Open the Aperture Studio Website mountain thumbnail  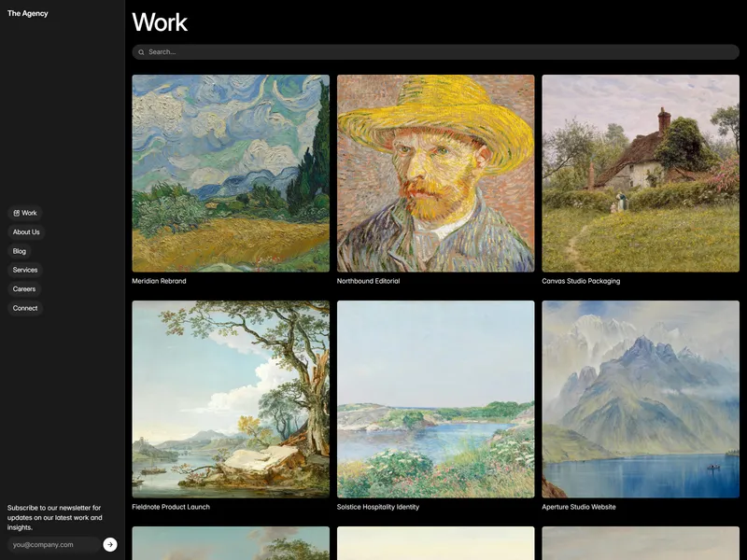[x=641, y=399]
